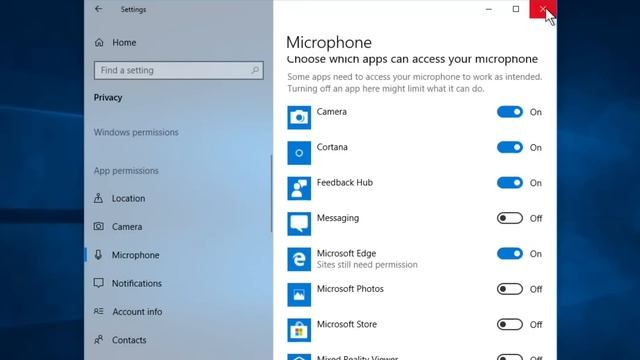Open the Home page icon
Viewport: 640px width, 360px height.
pos(99,42)
